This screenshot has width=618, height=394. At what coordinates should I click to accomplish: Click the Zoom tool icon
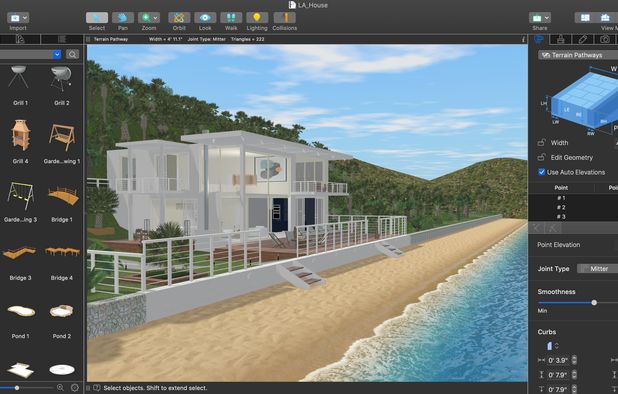[145, 18]
